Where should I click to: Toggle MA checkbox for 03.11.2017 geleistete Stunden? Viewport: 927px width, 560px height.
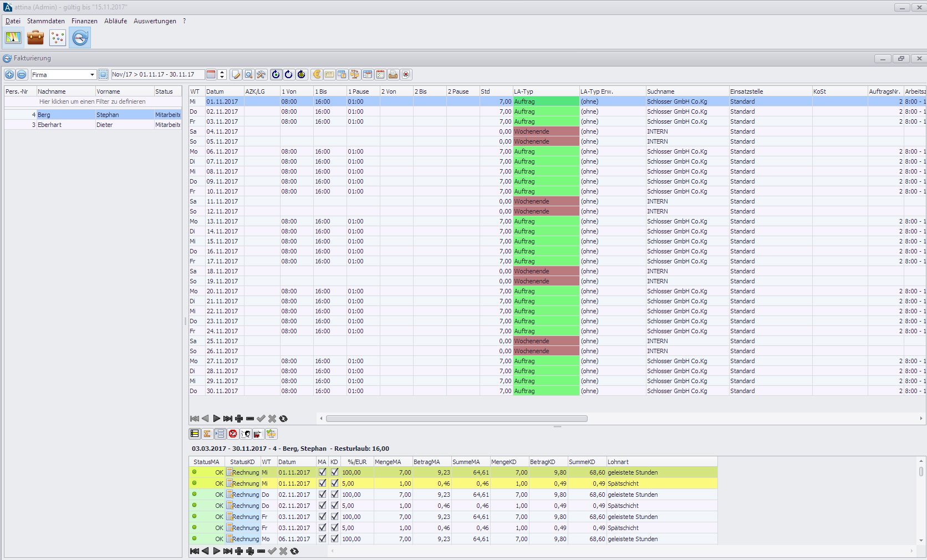coord(322,517)
